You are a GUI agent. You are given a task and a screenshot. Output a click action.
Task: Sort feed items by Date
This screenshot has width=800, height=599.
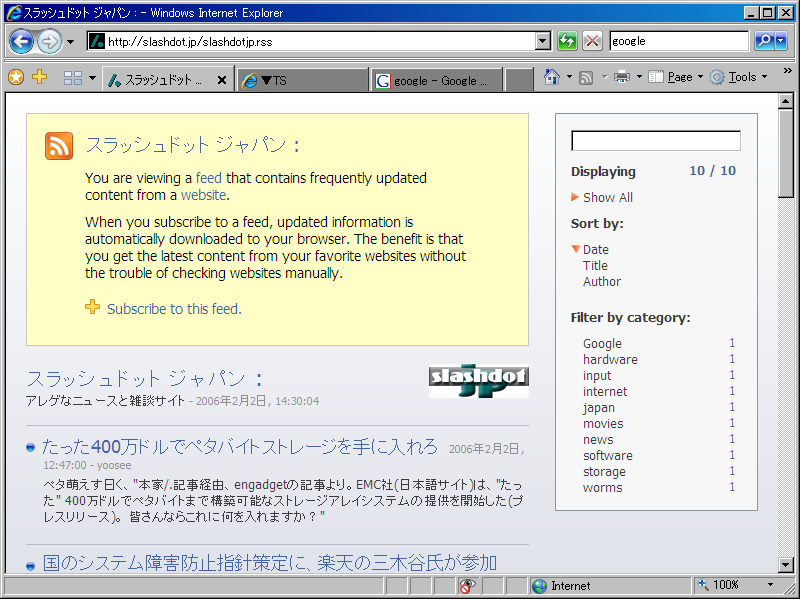tap(595, 249)
